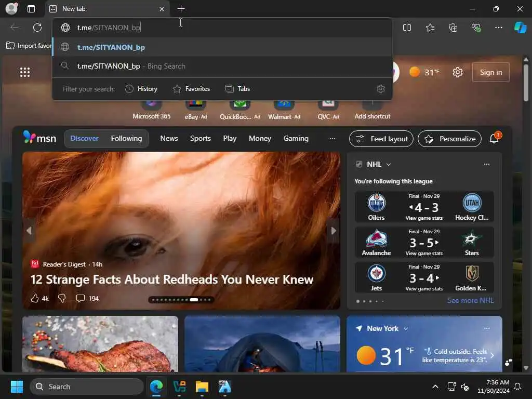
Task: Show more feed categories ellipsis
Action: 332,138
